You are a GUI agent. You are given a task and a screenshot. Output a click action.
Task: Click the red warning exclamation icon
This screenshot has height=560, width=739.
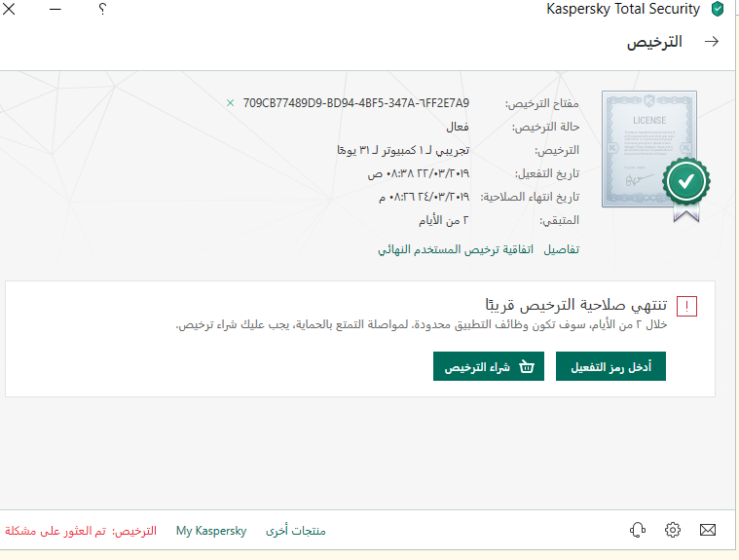pyautogui.click(x=686, y=307)
